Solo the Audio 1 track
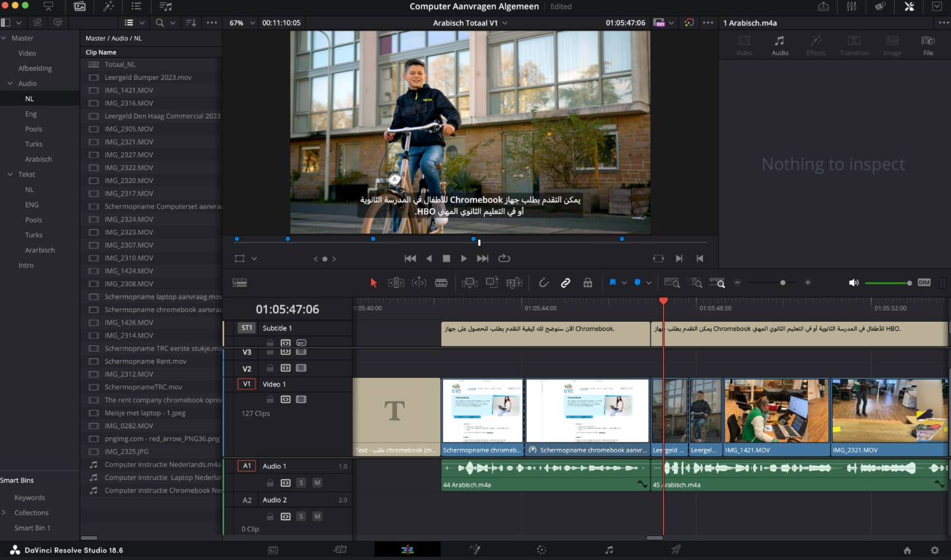Viewport: 951px width, 560px height. click(x=301, y=483)
